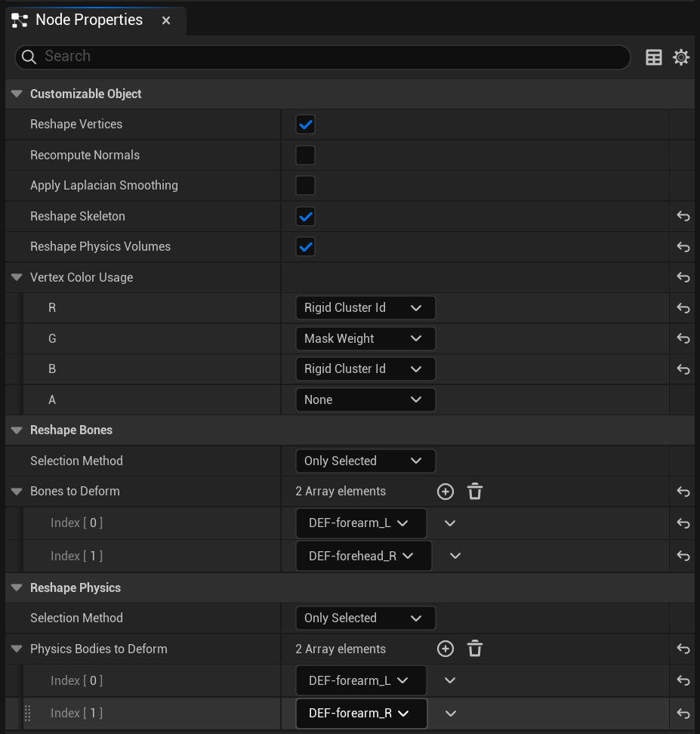Reset Vertex Color Usage G channel to default
This screenshot has width=700, height=734.
pos(683,338)
